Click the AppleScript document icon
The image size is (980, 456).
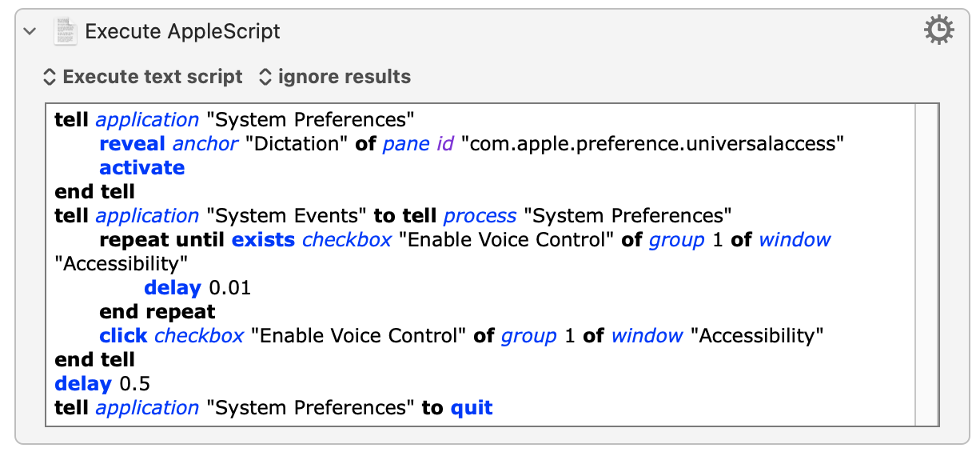coord(65,31)
